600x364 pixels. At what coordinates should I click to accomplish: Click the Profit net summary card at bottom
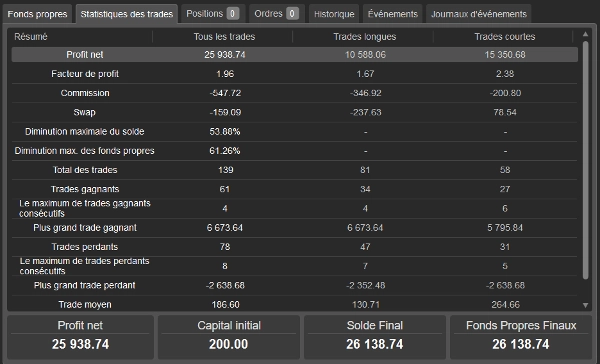pyautogui.click(x=80, y=337)
